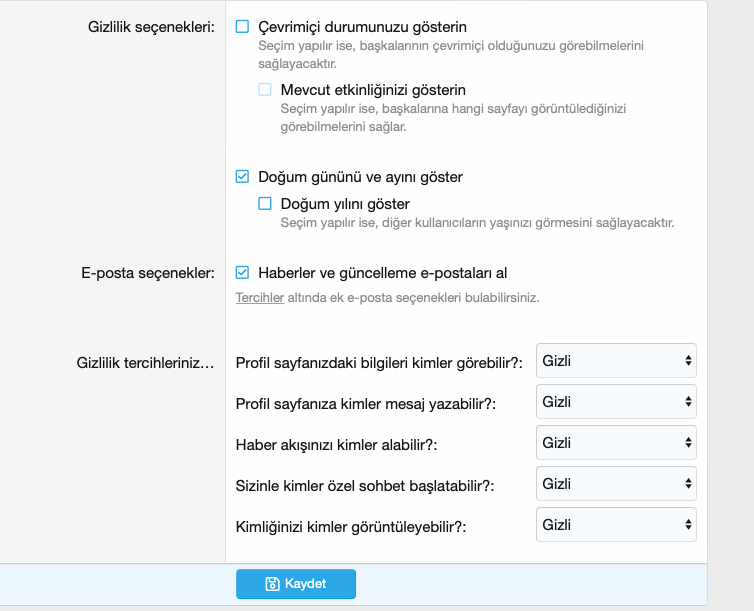Click arrows of the profile info visibility select

(x=688, y=360)
